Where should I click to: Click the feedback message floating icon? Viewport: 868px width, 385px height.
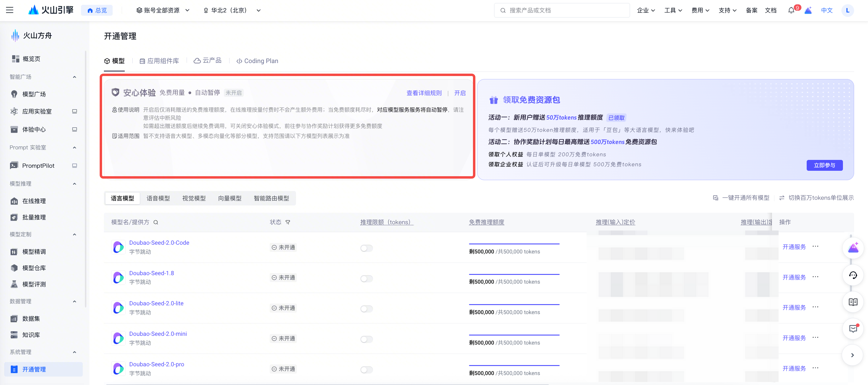pos(853,329)
